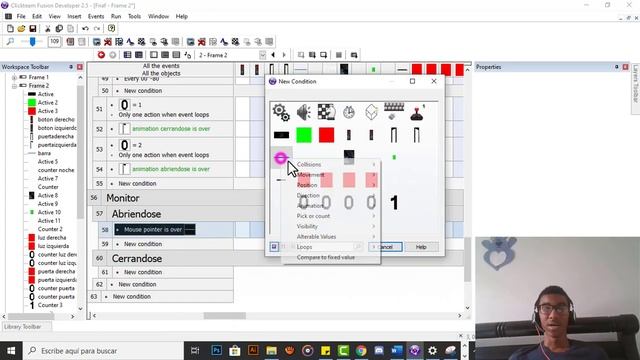
Task: Choose the solid red Active 3 object in dialog
Action: pos(327,135)
